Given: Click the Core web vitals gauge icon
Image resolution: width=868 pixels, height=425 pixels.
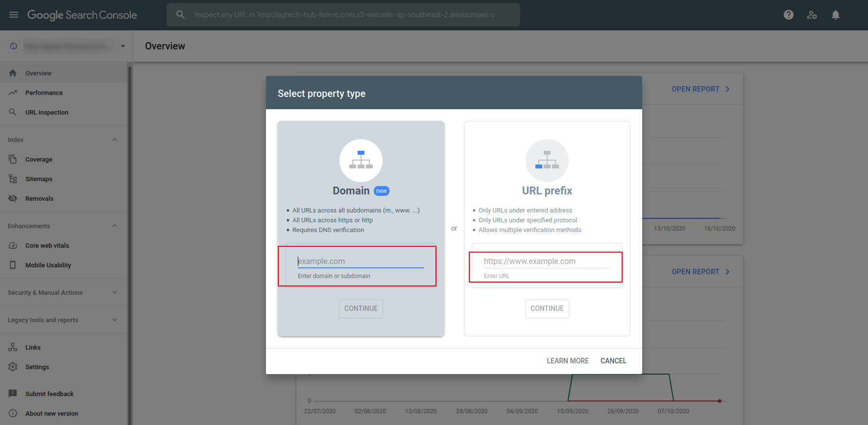Looking at the screenshot, I should (x=13, y=245).
